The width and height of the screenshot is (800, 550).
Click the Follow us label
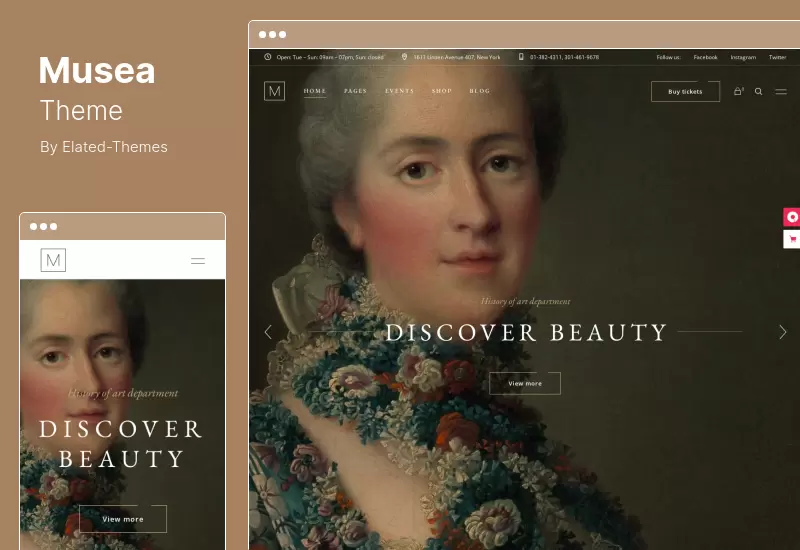tap(668, 57)
